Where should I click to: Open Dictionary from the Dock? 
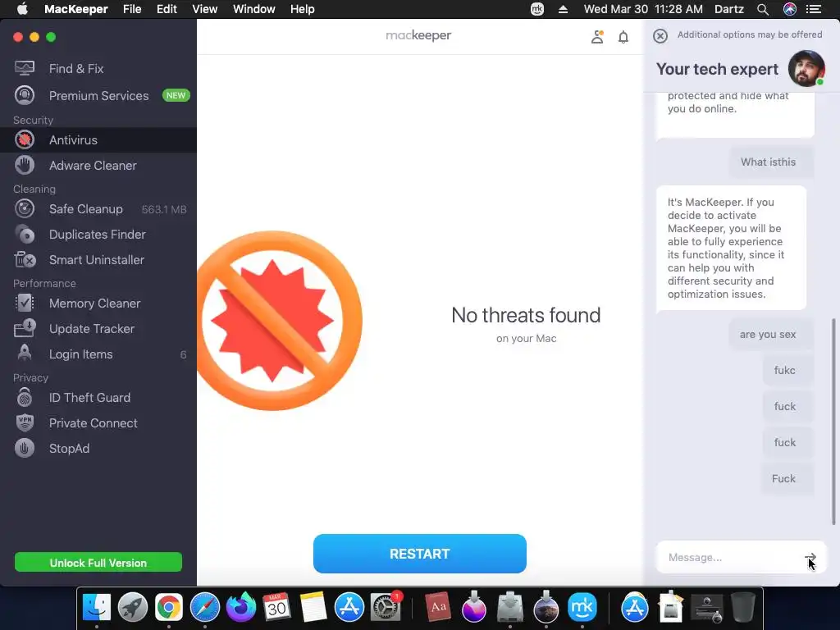pos(438,608)
